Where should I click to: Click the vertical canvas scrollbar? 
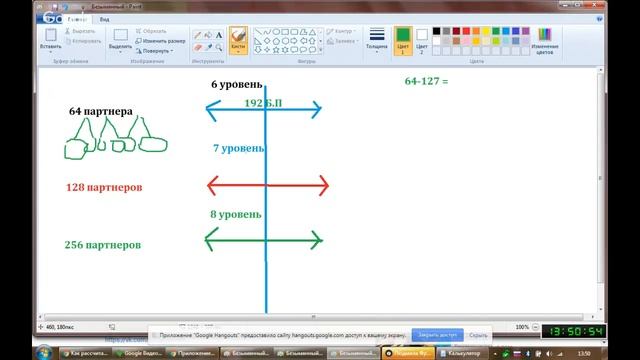[x=600, y=178]
